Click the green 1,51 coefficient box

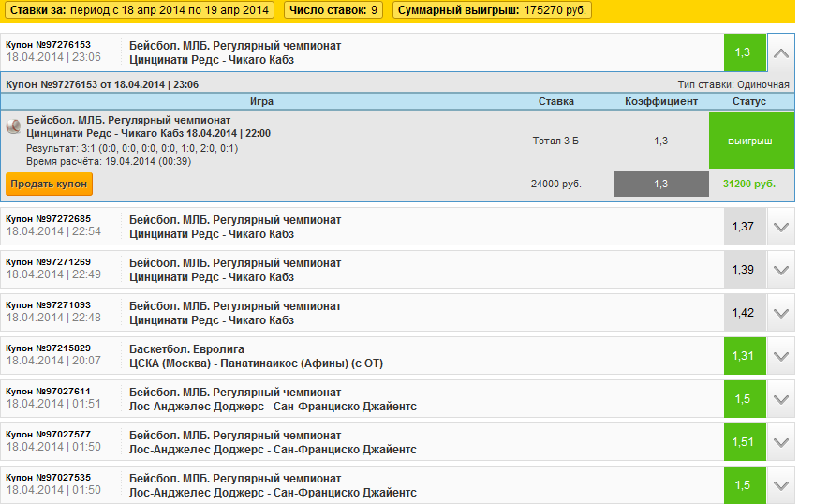click(x=745, y=442)
